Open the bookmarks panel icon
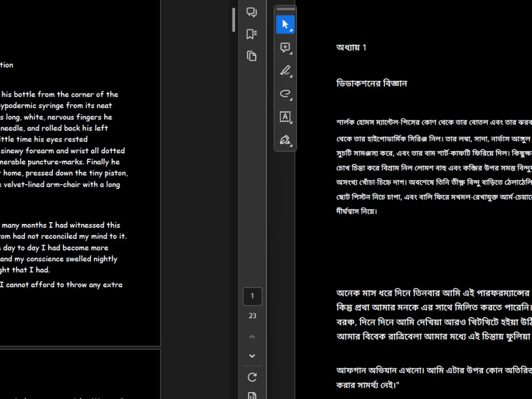Image resolution: width=532 pixels, height=399 pixels. (252, 34)
